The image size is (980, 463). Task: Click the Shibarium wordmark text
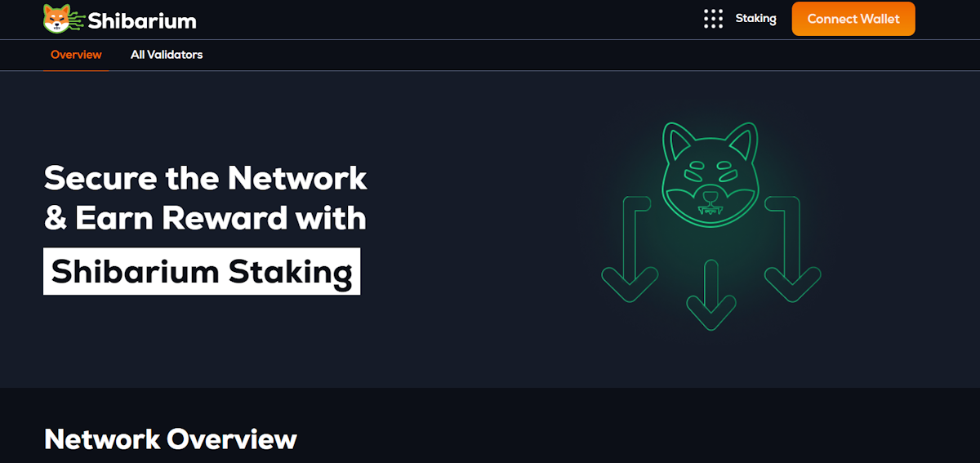click(142, 20)
